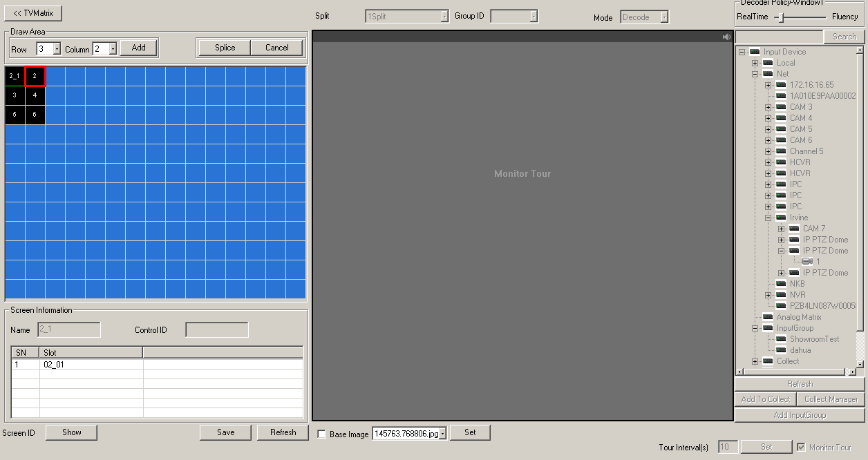
Task: Click the Add To Collect button
Action: 765,399
